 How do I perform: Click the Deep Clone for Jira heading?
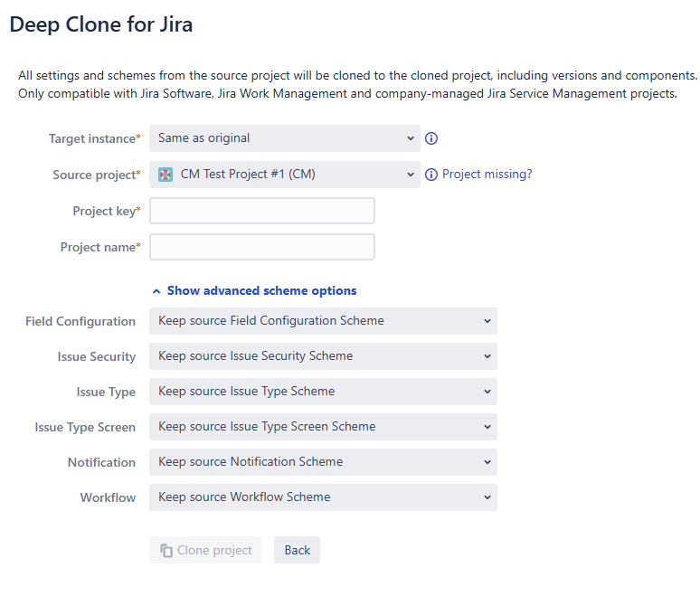(x=101, y=24)
